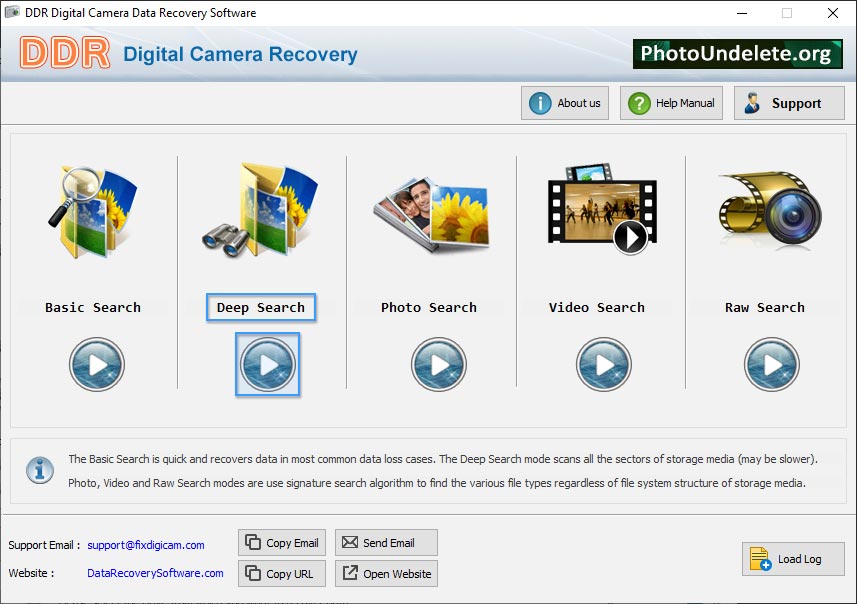Click the Support button

[789, 103]
